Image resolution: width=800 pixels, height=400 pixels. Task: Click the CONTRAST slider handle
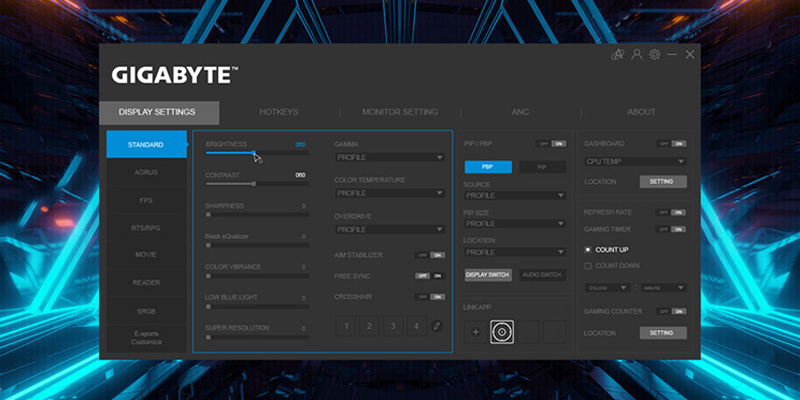[254, 184]
